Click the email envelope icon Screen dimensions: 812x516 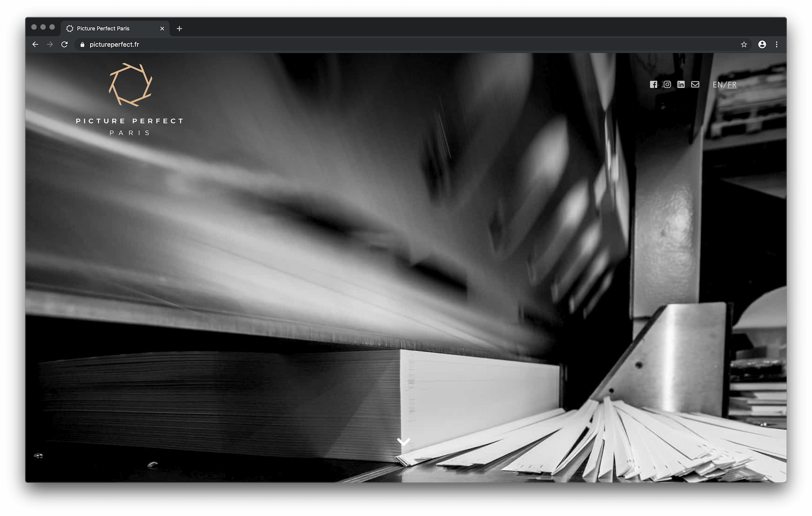click(x=695, y=84)
